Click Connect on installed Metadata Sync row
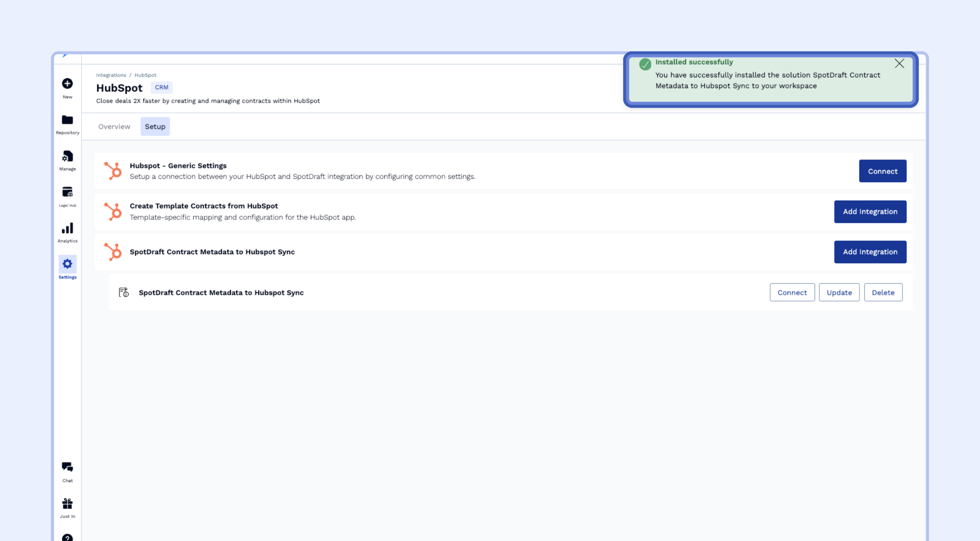Screen dimensions: 980x541 coord(792,293)
